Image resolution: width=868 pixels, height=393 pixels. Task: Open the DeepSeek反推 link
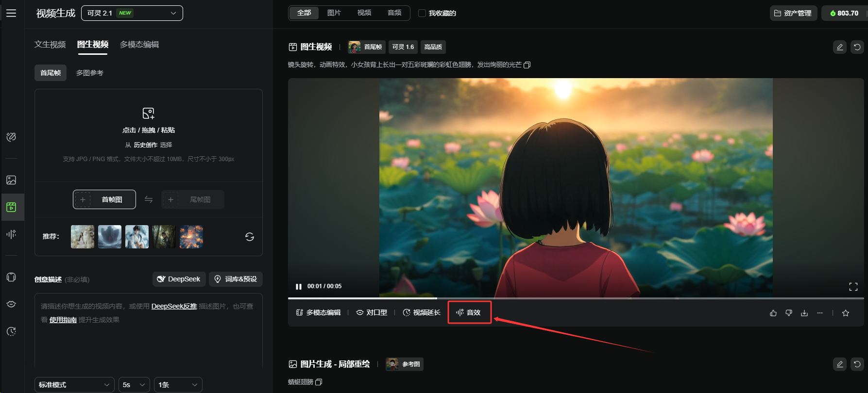click(x=174, y=306)
